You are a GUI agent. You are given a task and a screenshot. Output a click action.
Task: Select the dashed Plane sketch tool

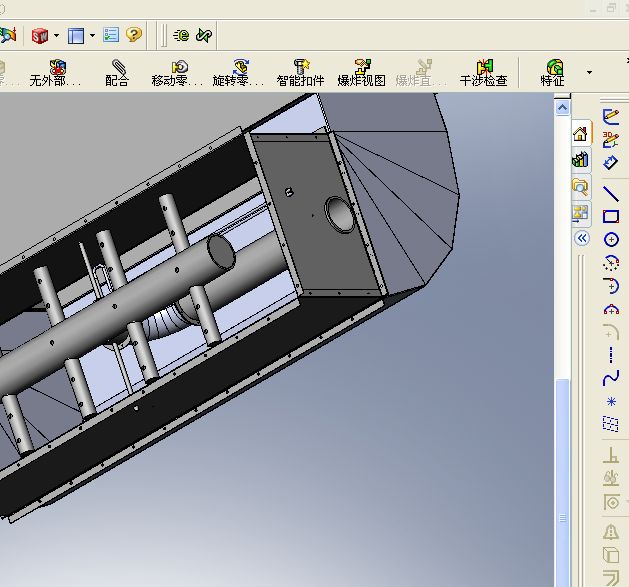[x=611, y=424]
